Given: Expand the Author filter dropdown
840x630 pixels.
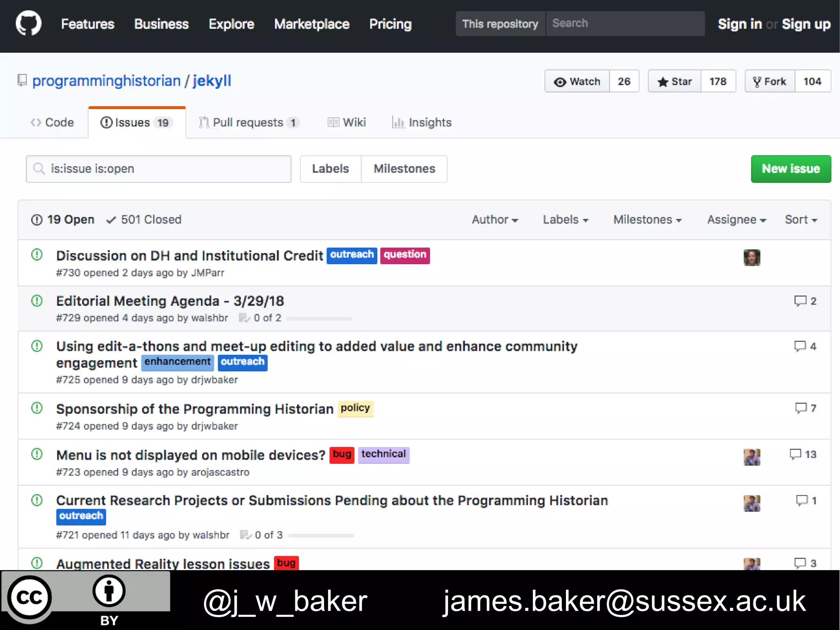Looking at the screenshot, I should [495, 220].
